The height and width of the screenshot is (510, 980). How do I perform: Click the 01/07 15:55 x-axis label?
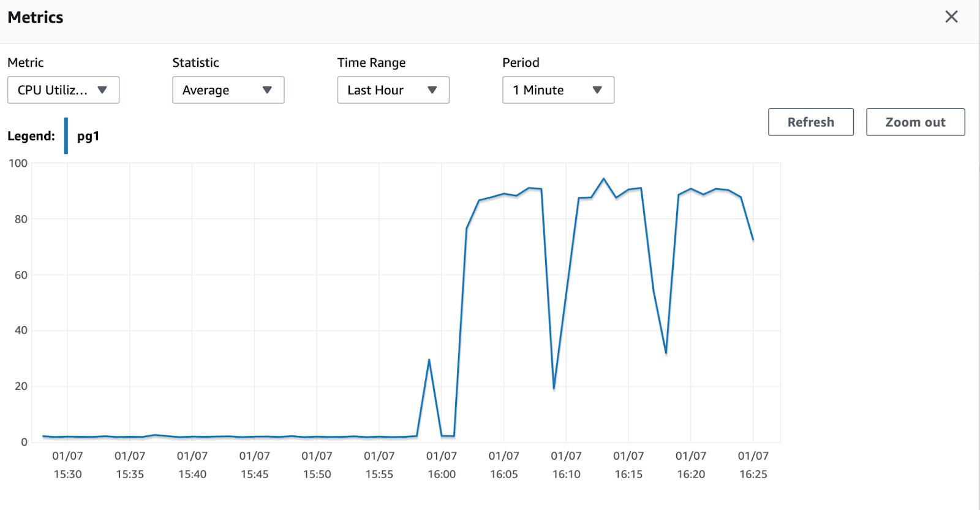[379, 465]
